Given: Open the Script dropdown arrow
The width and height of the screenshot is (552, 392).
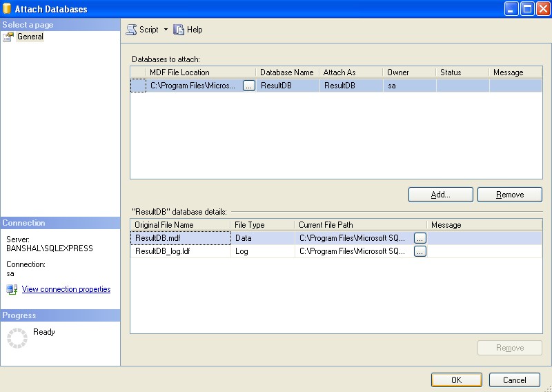Looking at the screenshot, I should pos(166,30).
